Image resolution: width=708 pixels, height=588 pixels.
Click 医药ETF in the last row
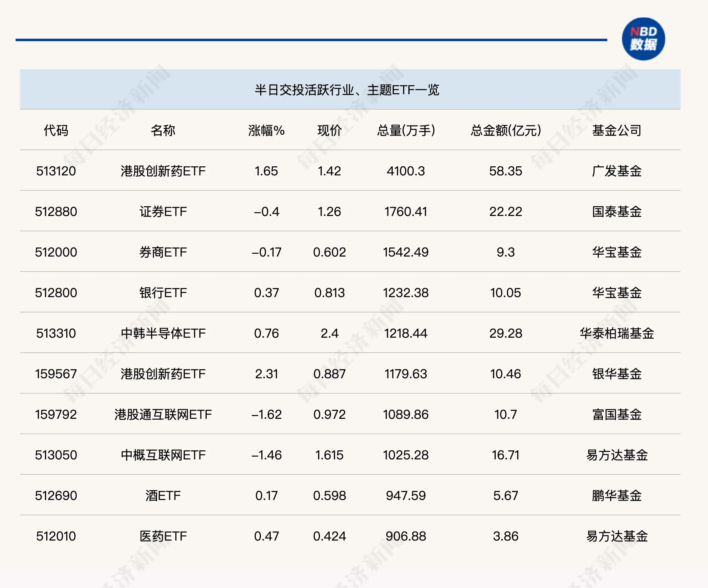[163, 536]
